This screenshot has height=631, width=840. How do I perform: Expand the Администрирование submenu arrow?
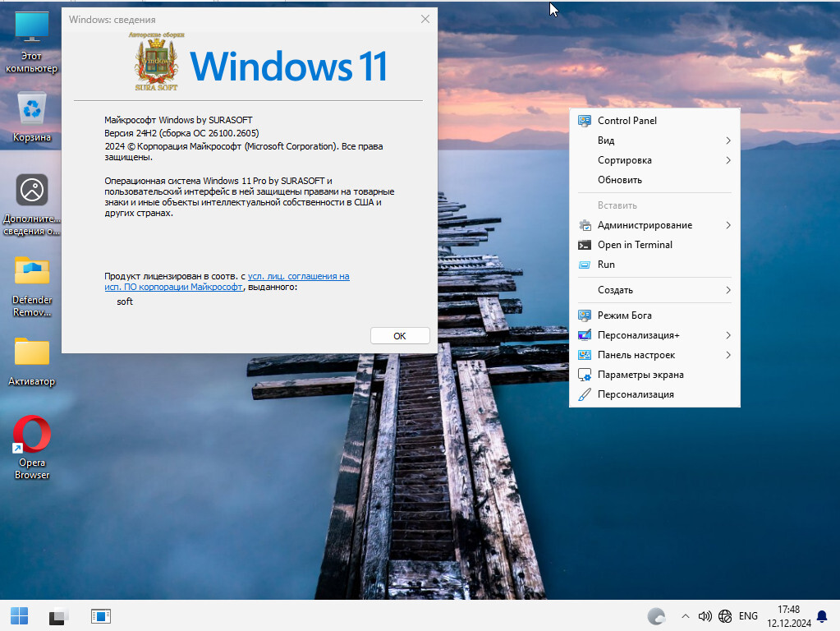[x=728, y=225]
